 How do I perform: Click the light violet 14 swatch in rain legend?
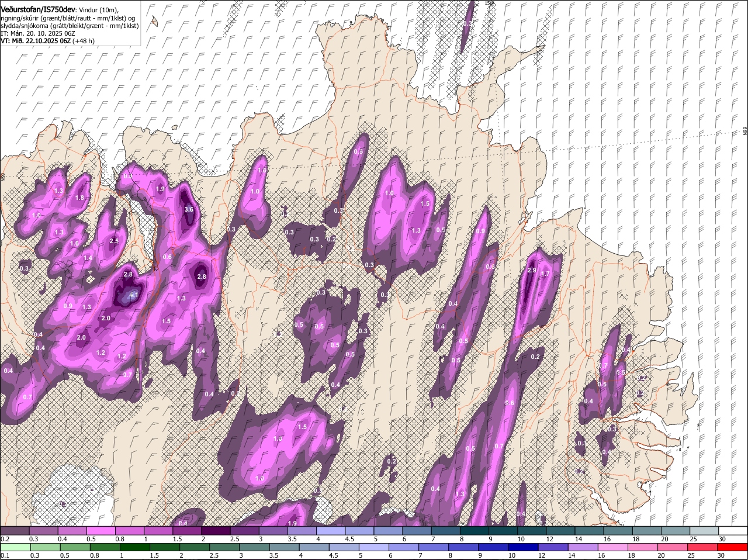click(x=582, y=547)
